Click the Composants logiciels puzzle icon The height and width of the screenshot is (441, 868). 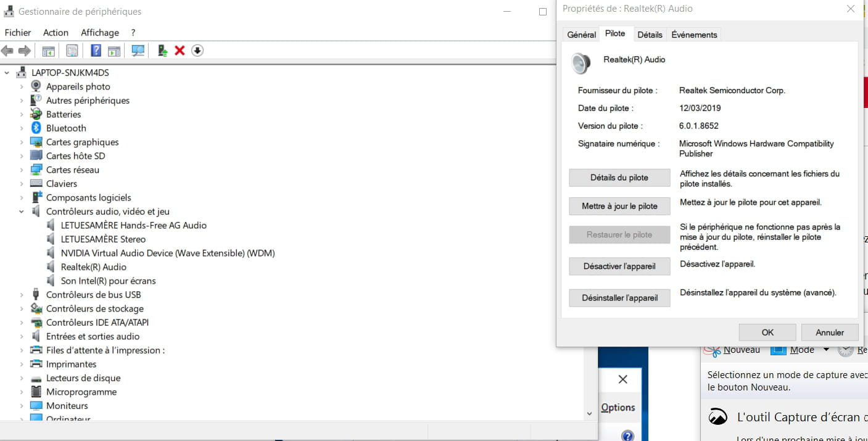(x=36, y=197)
